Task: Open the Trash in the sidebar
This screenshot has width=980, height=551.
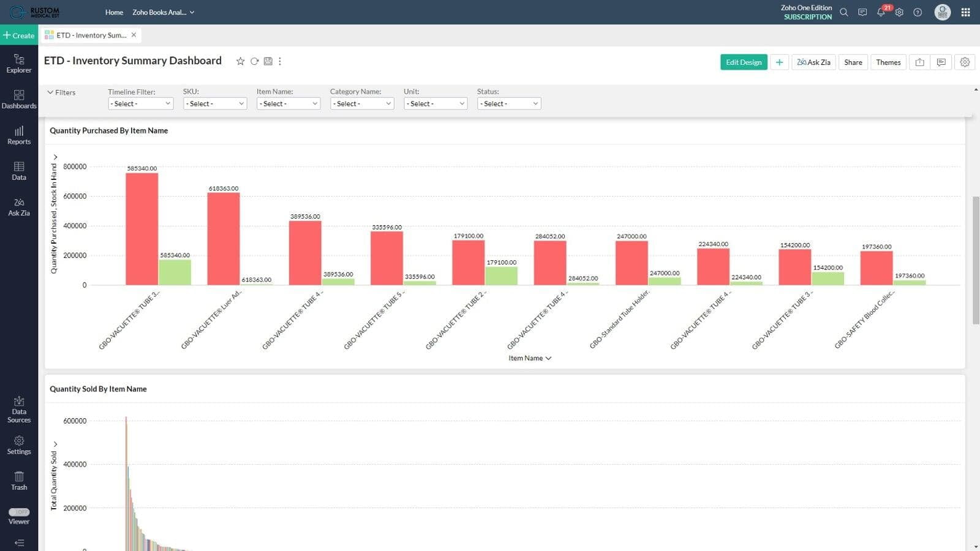Action: click(19, 481)
